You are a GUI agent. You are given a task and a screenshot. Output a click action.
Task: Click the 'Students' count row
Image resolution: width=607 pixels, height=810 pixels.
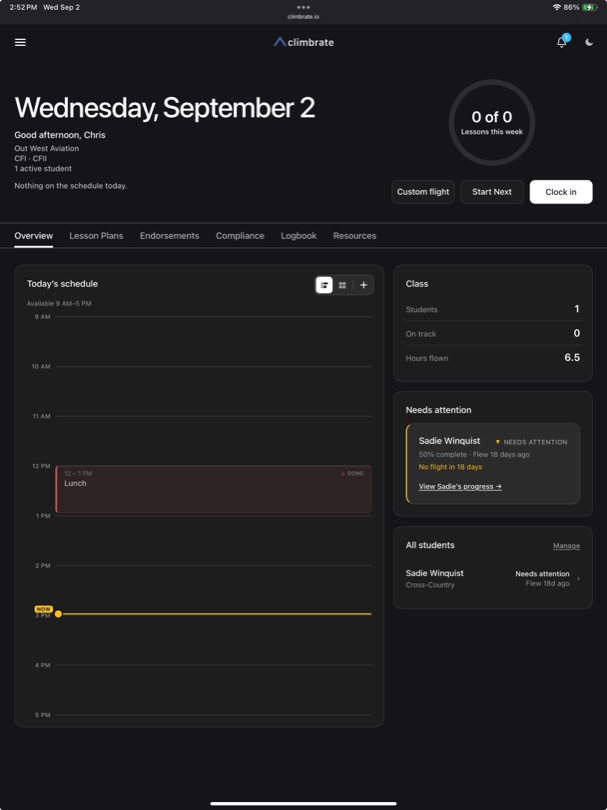tap(493, 309)
